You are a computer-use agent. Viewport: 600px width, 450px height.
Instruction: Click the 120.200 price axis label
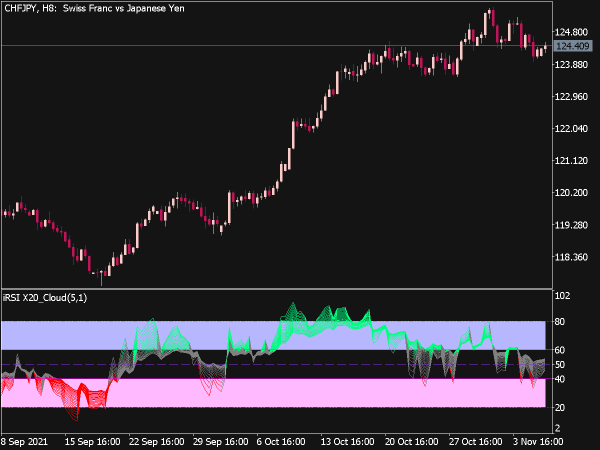(571, 192)
